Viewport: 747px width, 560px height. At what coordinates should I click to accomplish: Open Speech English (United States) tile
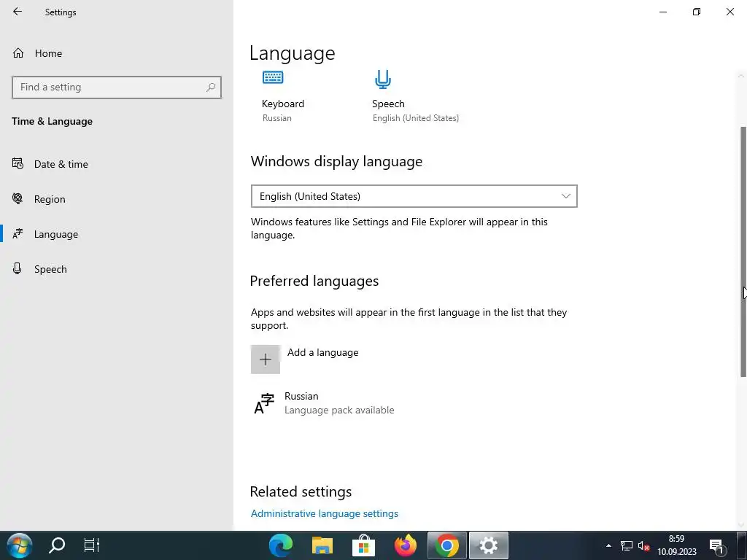coord(415,110)
